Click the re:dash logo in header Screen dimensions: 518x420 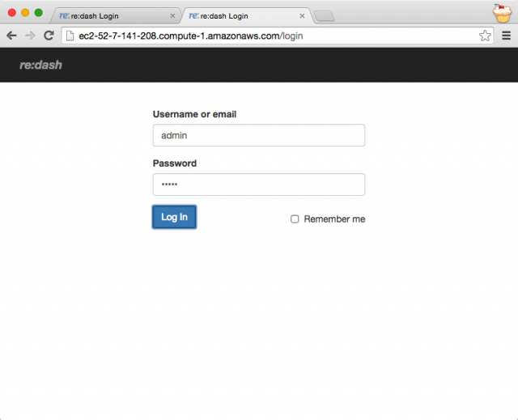(41, 65)
